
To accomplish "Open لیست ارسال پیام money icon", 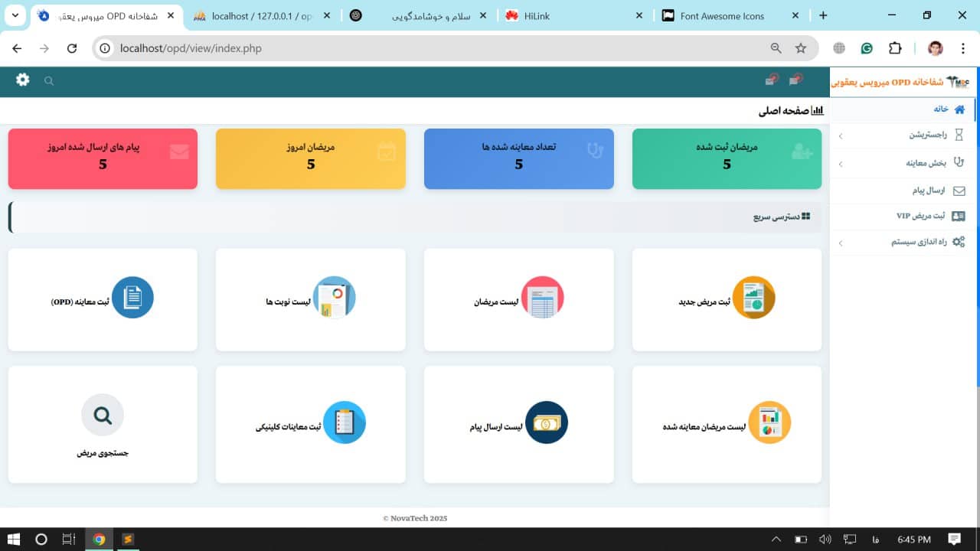I will [x=547, y=422].
